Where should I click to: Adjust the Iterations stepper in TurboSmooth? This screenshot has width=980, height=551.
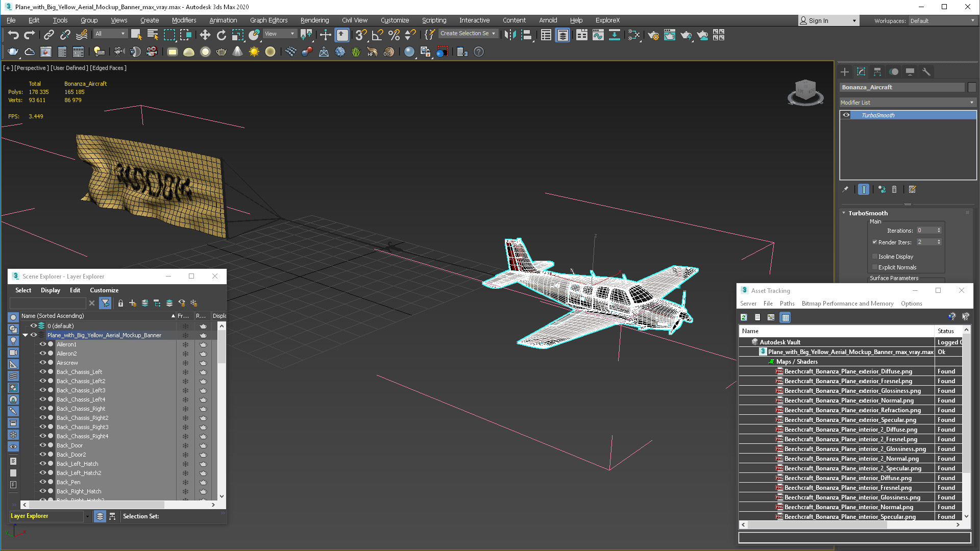tap(940, 230)
